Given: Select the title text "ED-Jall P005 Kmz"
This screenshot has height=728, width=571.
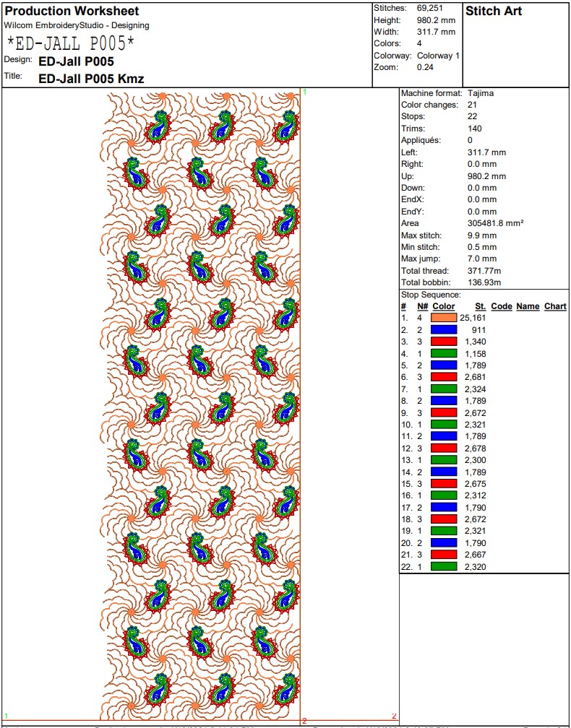Looking at the screenshot, I should [91, 79].
